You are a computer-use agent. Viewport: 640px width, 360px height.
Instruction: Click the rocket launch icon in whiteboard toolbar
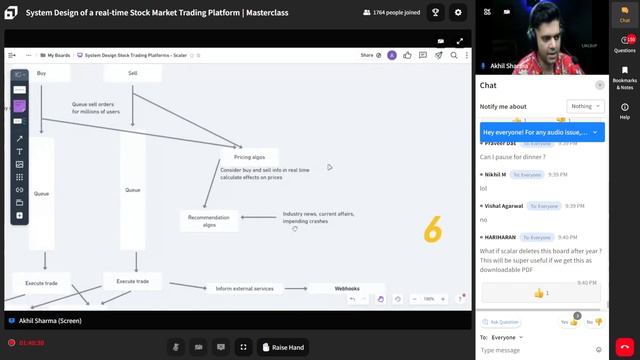438,55
